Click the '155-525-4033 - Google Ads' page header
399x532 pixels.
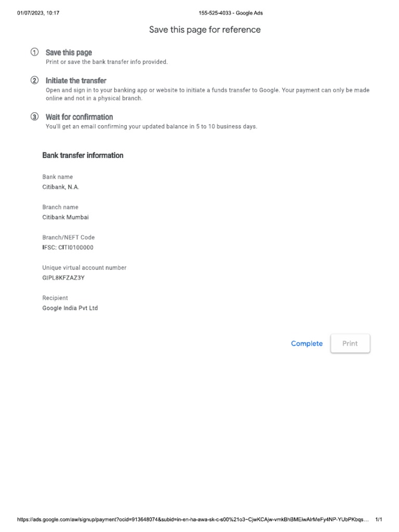coord(231,13)
